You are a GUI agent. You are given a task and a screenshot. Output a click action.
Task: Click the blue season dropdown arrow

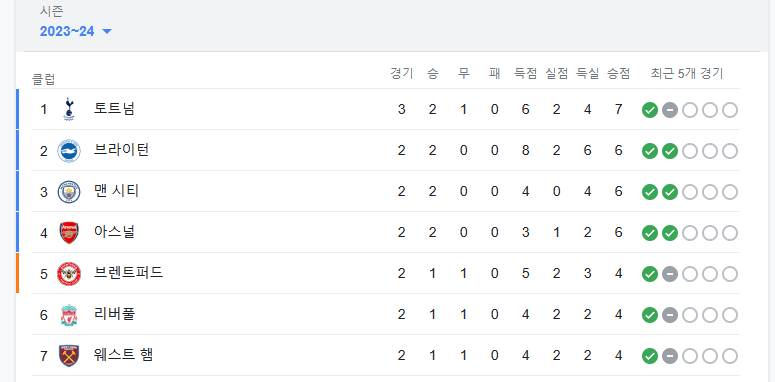point(107,32)
